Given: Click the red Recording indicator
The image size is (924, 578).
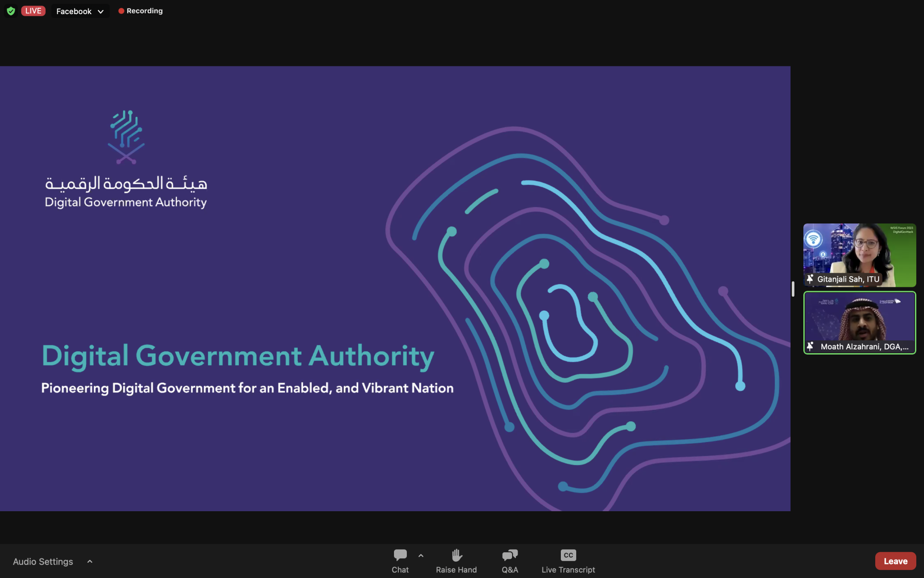Looking at the screenshot, I should coord(141,11).
